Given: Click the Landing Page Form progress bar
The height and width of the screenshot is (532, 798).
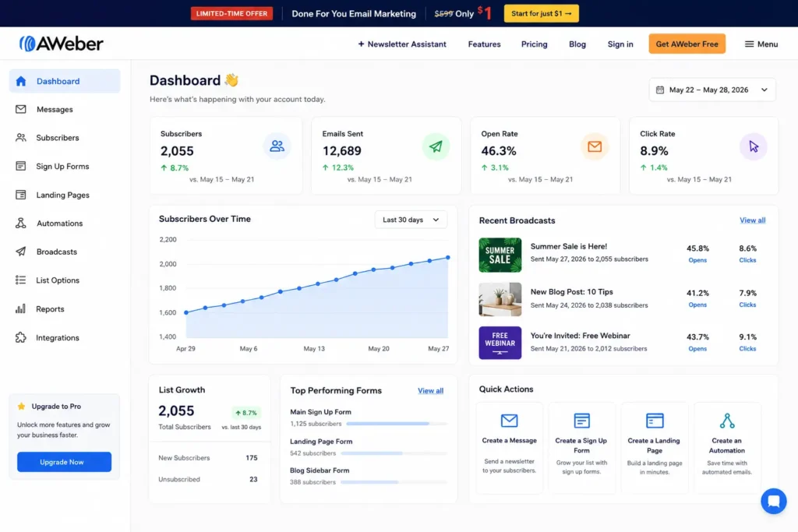Looking at the screenshot, I should click(x=394, y=453).
